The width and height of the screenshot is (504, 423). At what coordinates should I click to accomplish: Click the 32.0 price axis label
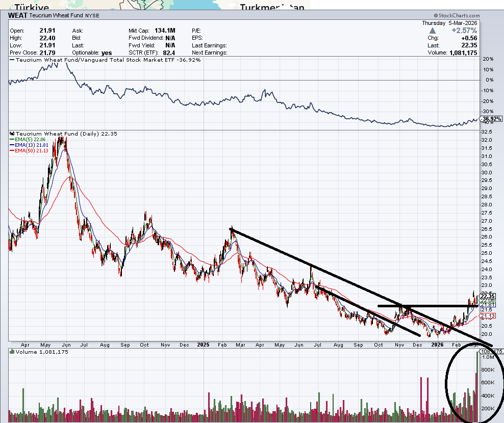(x=487, y=140)
